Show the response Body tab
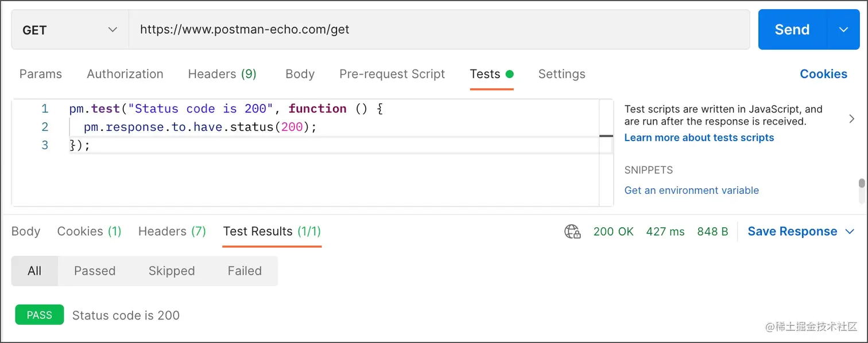This screenshot has width=868, height=343. (26, 232)
